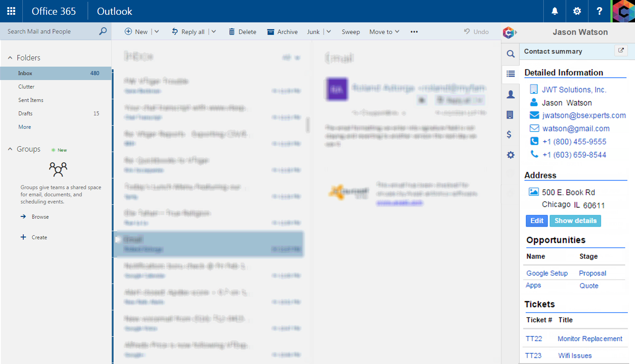This screenshot has width=635, height=364.
Task: Open the dollar sign opportunities tab
Action: pos(509,135)
